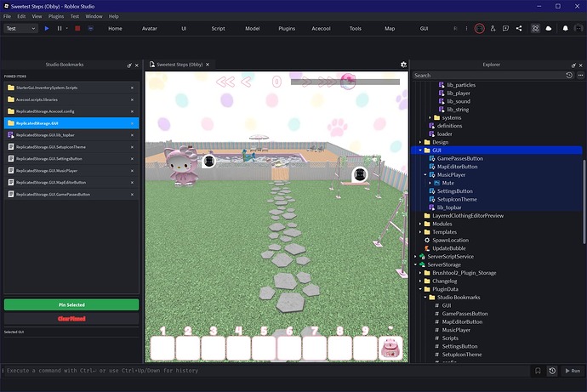This screenshot has width=587, height=392.
Task: Open the Plugins menu in menu bar
Action: 56,16
